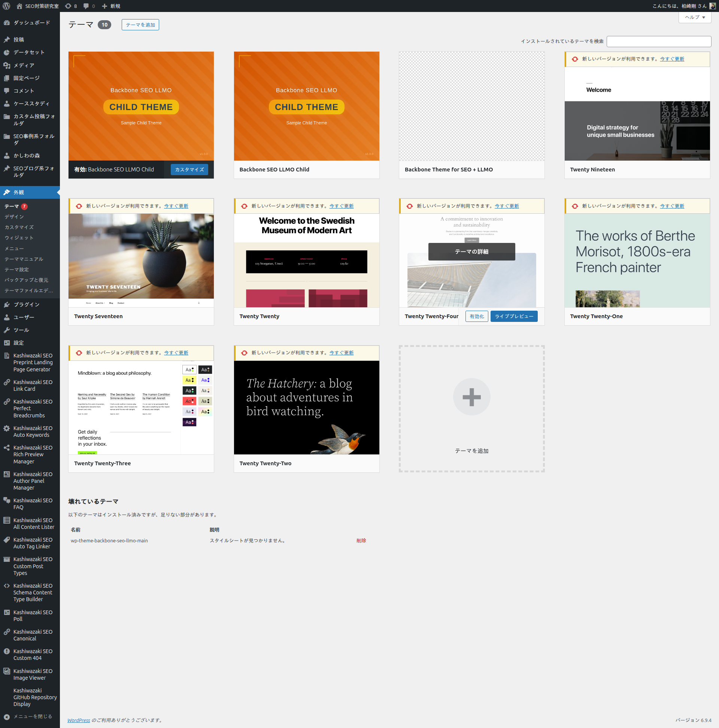Click the メディア icon in sidebar
The width and height of the screenshot is (719, 728).
click(7, 65)
